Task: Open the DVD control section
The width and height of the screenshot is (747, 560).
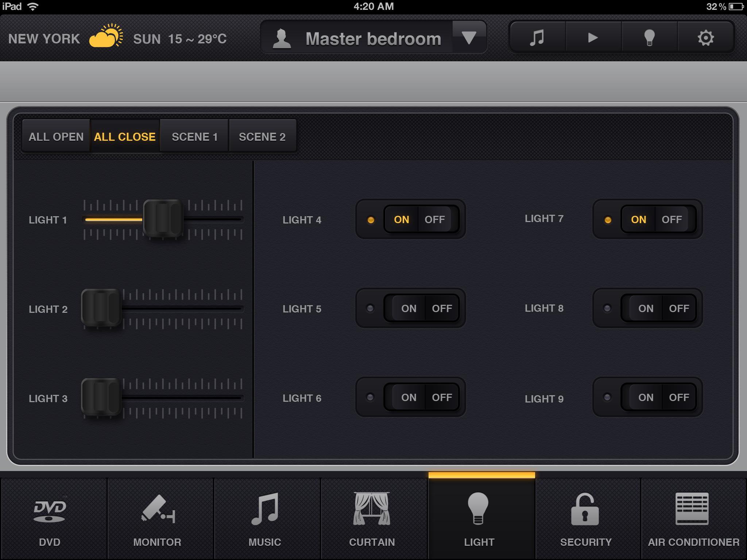Action: 50,518
